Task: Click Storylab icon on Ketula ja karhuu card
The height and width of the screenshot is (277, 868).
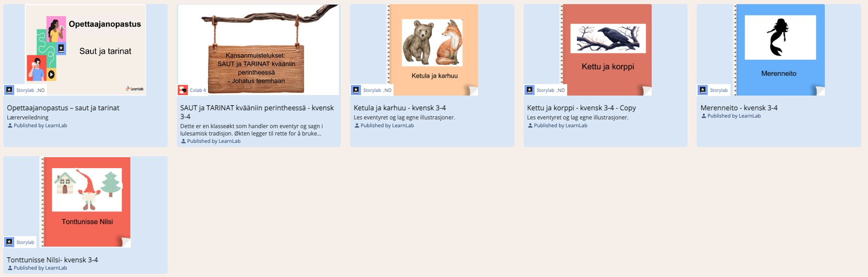Action: (356, 90)
